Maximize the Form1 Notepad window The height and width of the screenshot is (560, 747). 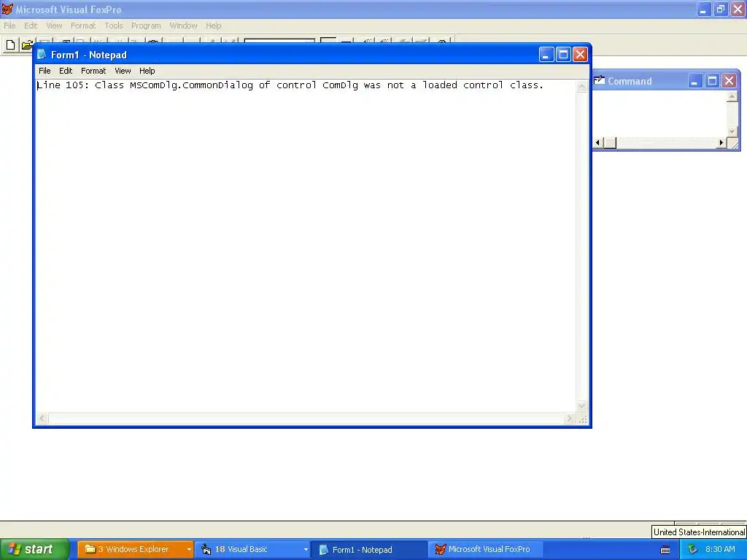563,55
